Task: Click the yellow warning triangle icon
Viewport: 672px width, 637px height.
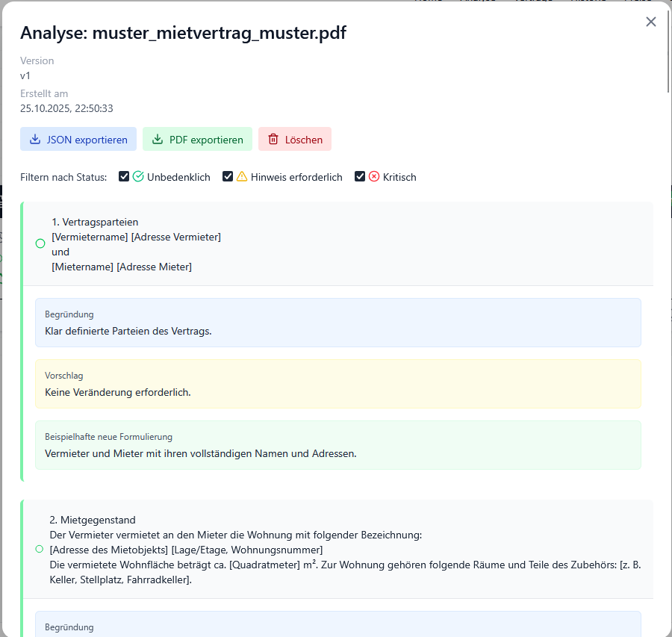Action: [x=242, y=177]
